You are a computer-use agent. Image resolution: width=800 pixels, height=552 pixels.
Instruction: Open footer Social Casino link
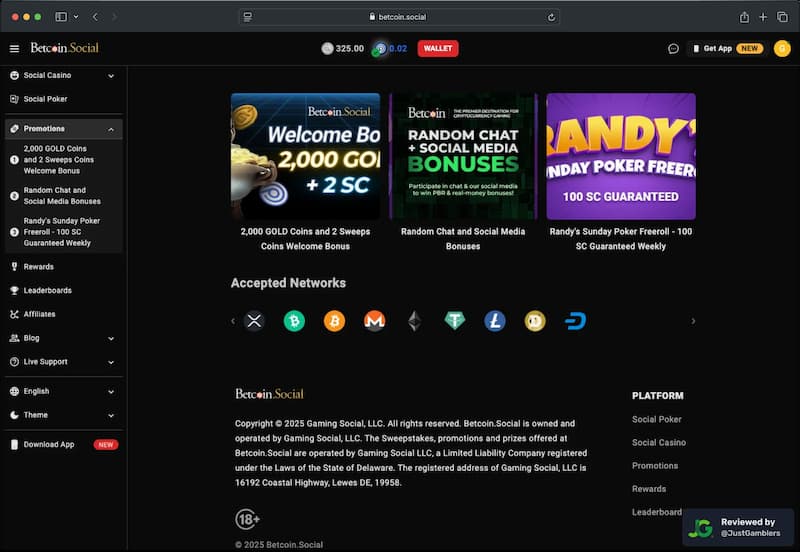659,442
